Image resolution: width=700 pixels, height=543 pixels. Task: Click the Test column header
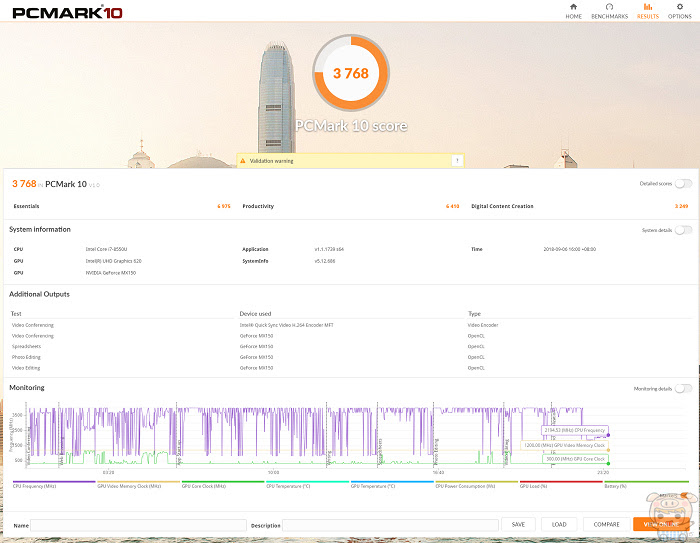coord(16,313)
